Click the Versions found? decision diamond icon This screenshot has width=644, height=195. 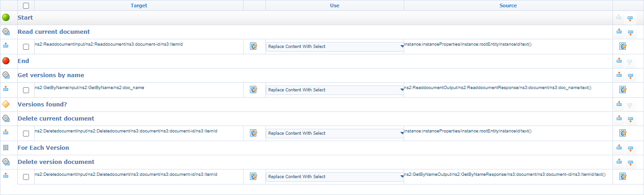coord(6,104)
